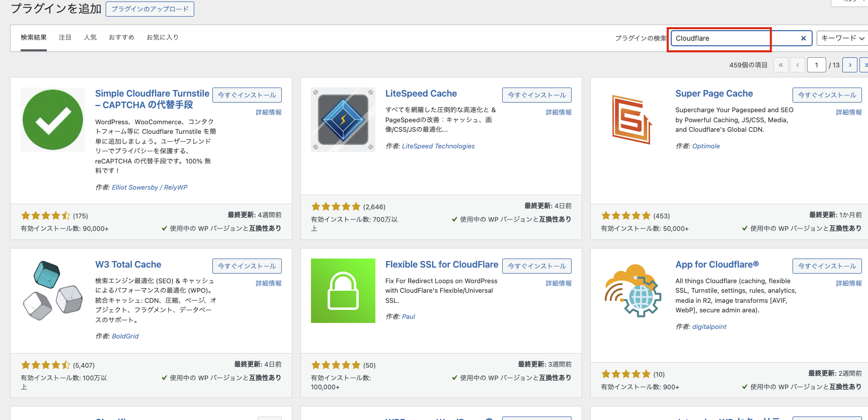Open author link Optimole
The width and height of the screenshot is (868, 420).
tap(706, 146)
